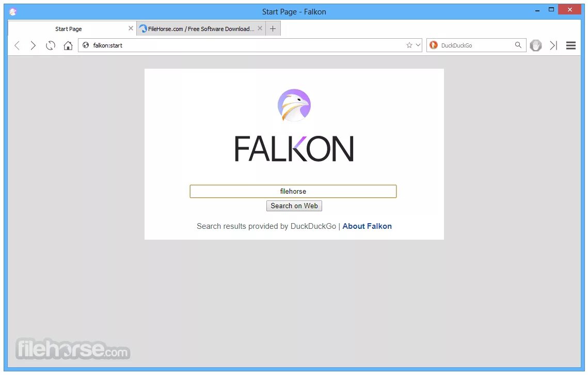Focus the DuckDuckGo toolbar search box

[475, 45]
